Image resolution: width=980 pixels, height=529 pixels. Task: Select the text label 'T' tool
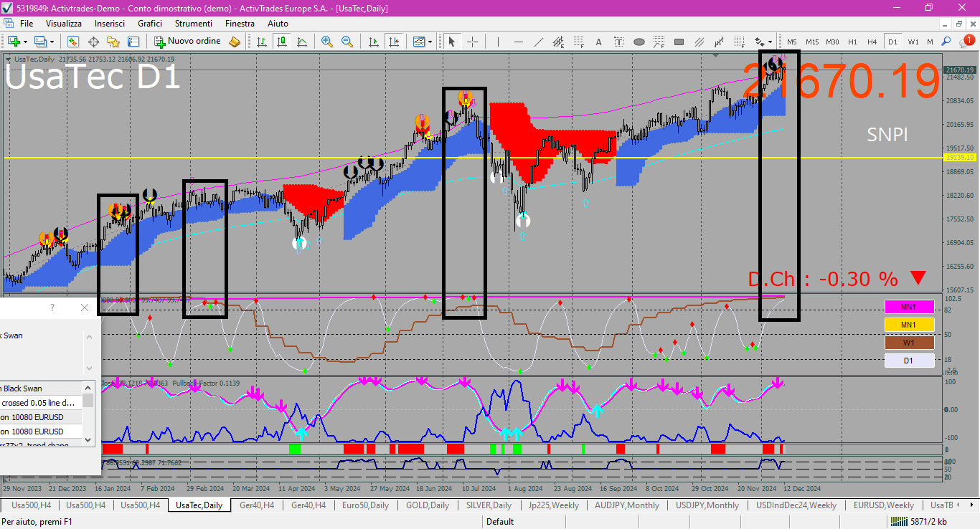pos(618,42)
